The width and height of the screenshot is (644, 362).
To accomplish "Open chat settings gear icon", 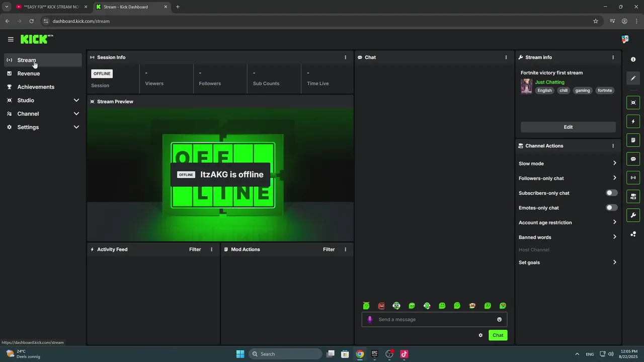I will point(480,335).
